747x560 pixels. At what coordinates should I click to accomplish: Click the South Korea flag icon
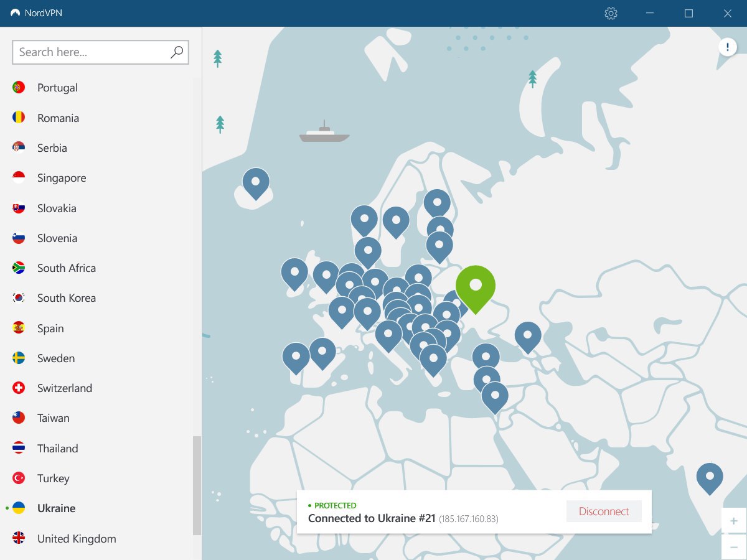coord(19,298)
